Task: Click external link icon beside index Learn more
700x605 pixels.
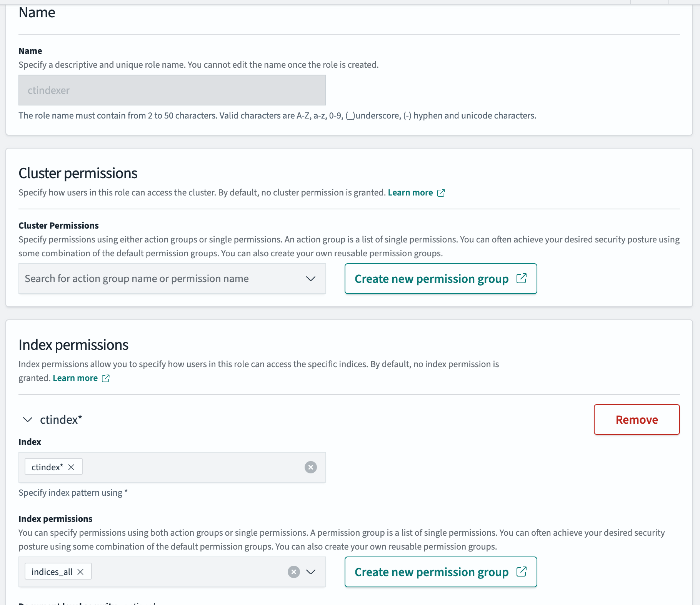Action: tap(106, 378)
